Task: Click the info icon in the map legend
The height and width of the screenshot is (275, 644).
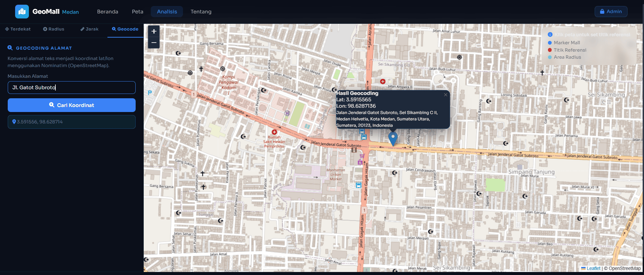Action: (x=550, y=35)
